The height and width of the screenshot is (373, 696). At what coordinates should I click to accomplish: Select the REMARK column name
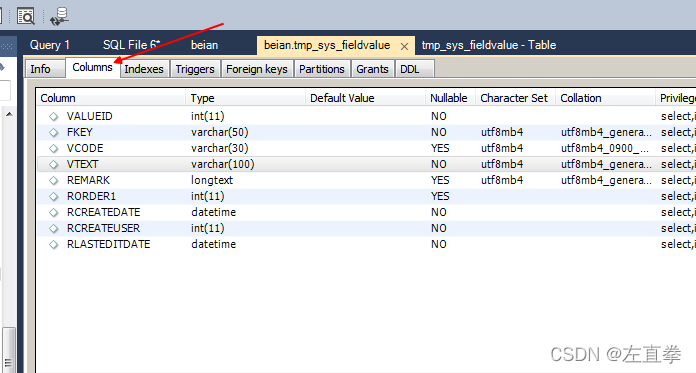coord(88,180)
